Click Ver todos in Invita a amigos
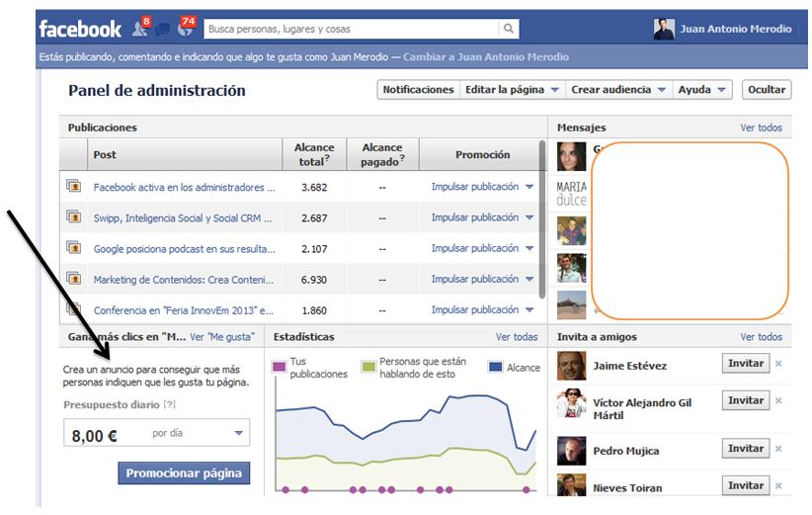Screen dimensions: 812x515 (761, 337)
